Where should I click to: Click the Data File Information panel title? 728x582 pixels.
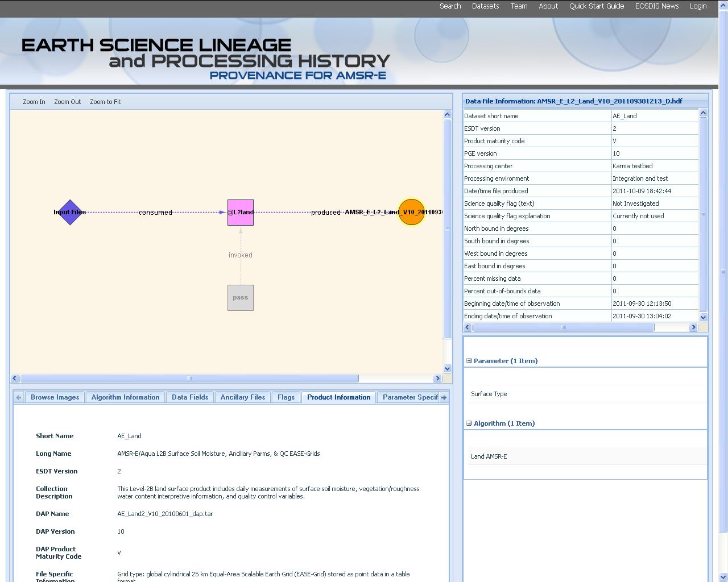(x=574, y=101)
